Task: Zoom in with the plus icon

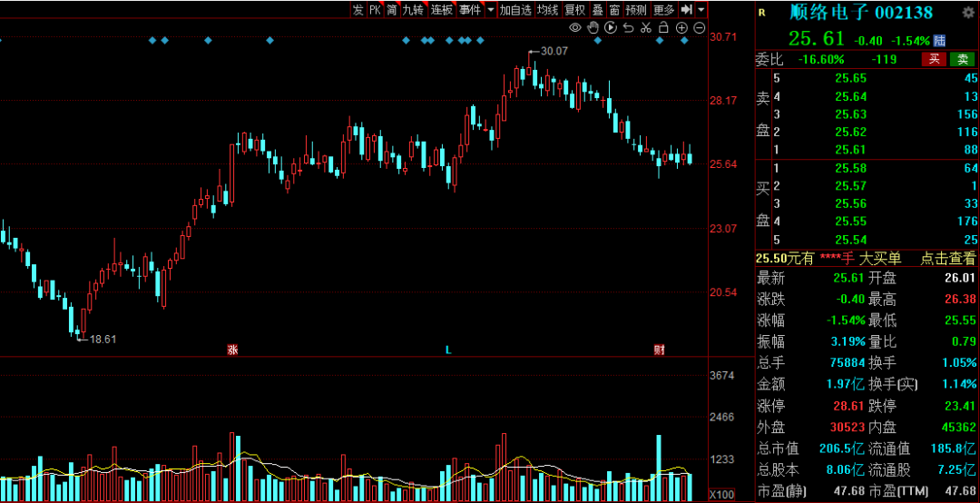Action: click(x=681, y=28)
